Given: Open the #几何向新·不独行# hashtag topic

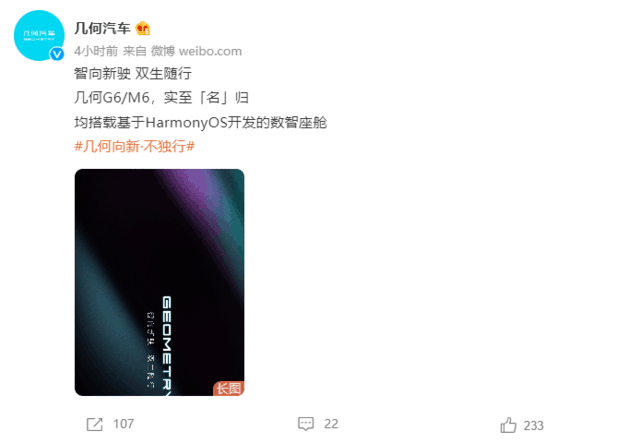Looking at the screenshot, I should (135, 146).
